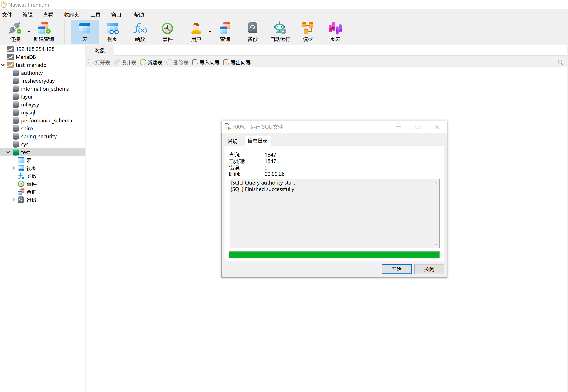568x392 pixels.
Task: Open the connection button dropdown arrow
Action: point(29,32)
